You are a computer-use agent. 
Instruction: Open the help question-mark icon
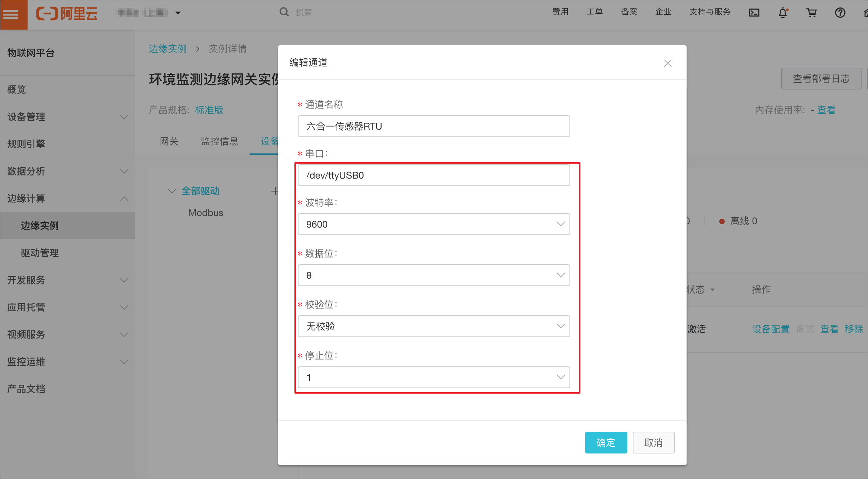pos(840,13)
